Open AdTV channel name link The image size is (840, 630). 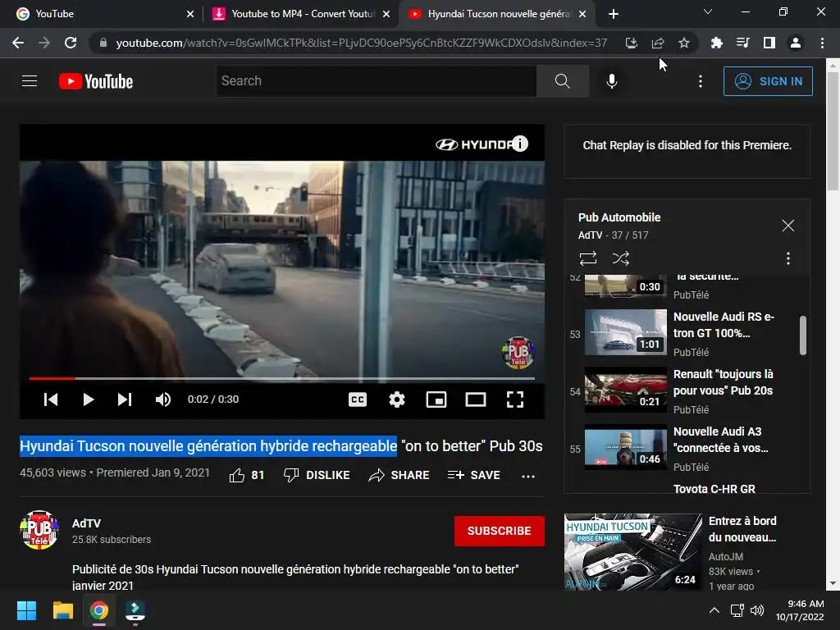[86, 523]
